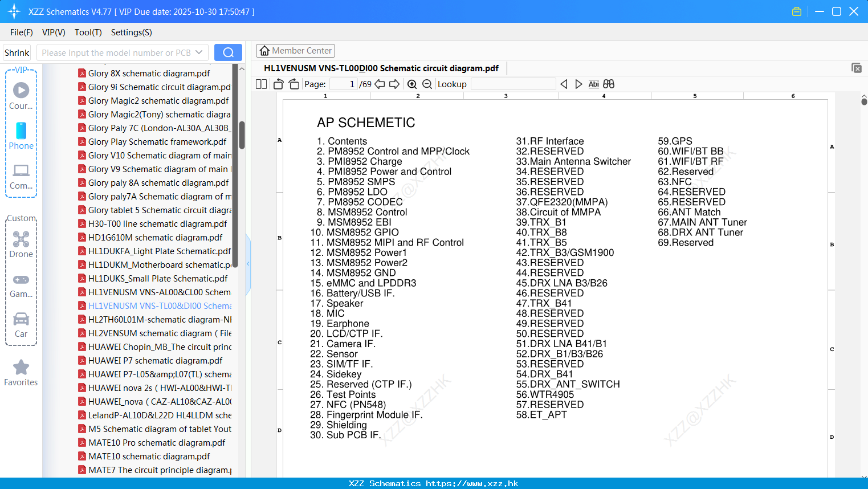Screen dimensions: 868x489
Task: Open H30-T00 line schematic diagram.pdf
Action: 152,224
